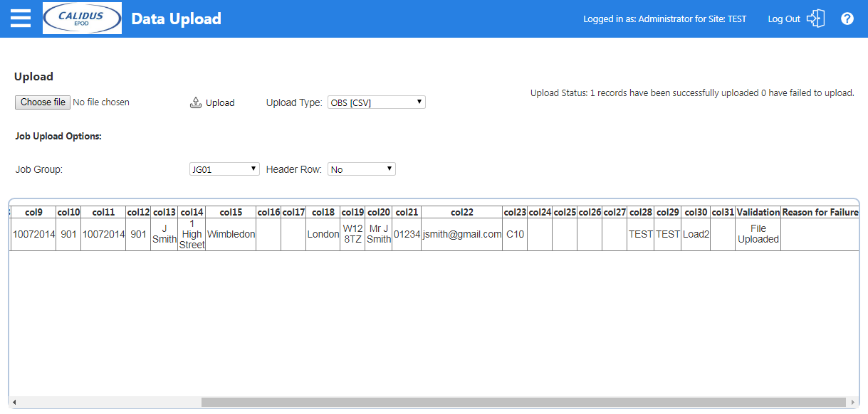The width and height of the screenshot is (868, 414).
Task: Click the col31 column header
Action: (723, 212)
